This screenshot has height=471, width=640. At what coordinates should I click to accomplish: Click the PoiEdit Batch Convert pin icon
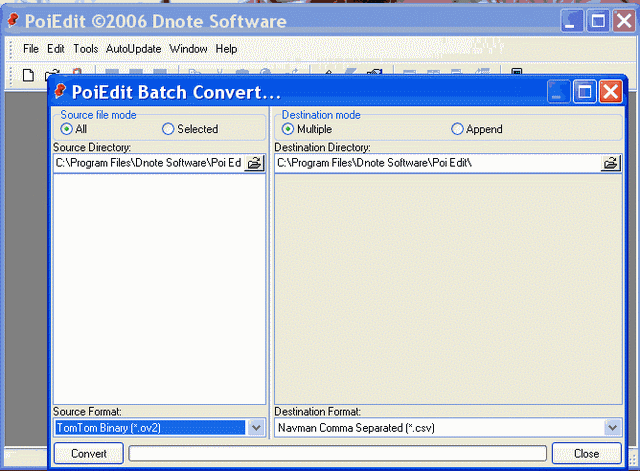click(x=60, y=92)
